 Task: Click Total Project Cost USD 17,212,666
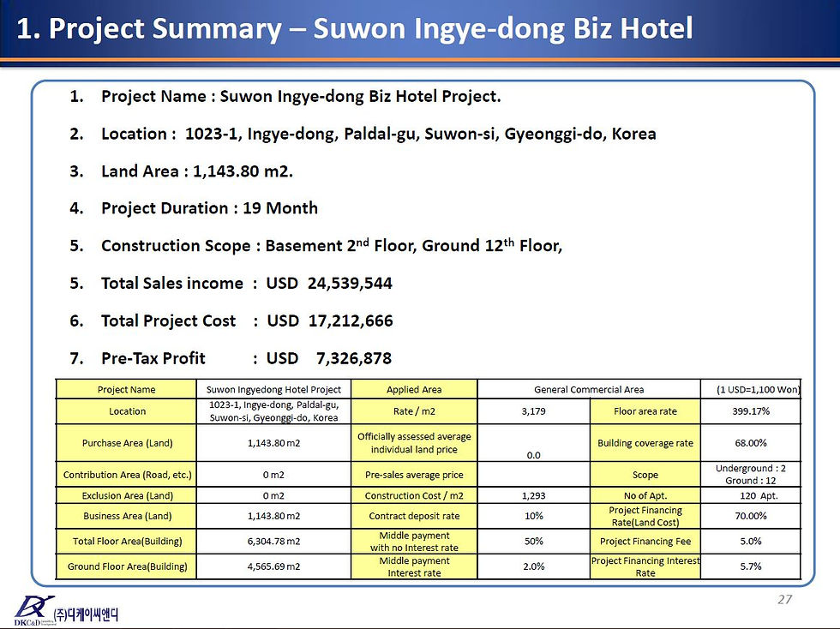point(231,320)
